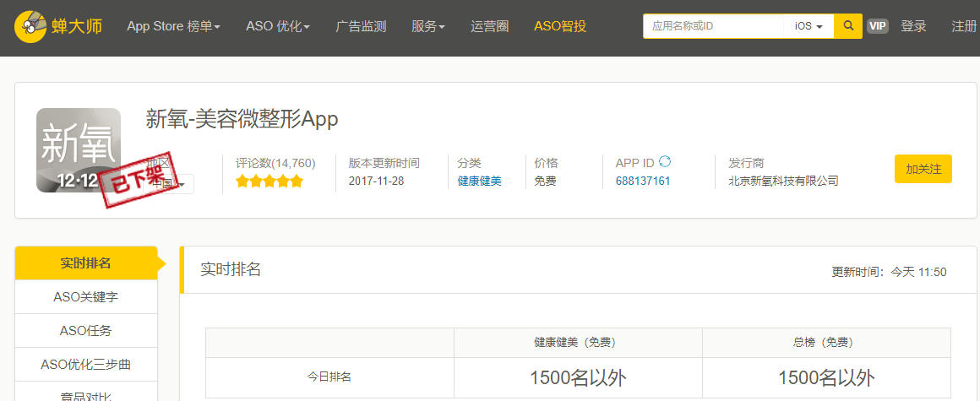Viewport: 980px width, 401px height.
Task: Click the 今日排名 row label
Action: [x=329, y=377]
